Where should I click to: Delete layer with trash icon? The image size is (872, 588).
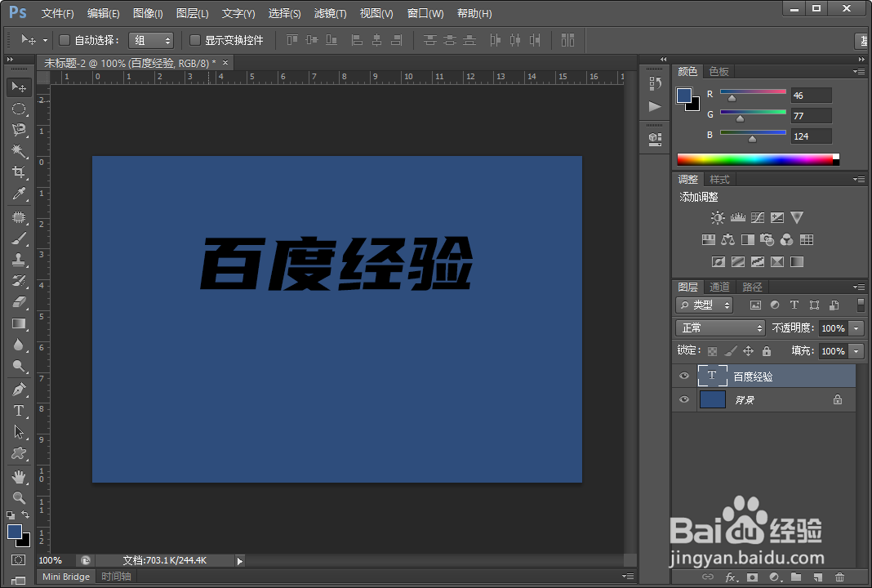coord(839,577)
